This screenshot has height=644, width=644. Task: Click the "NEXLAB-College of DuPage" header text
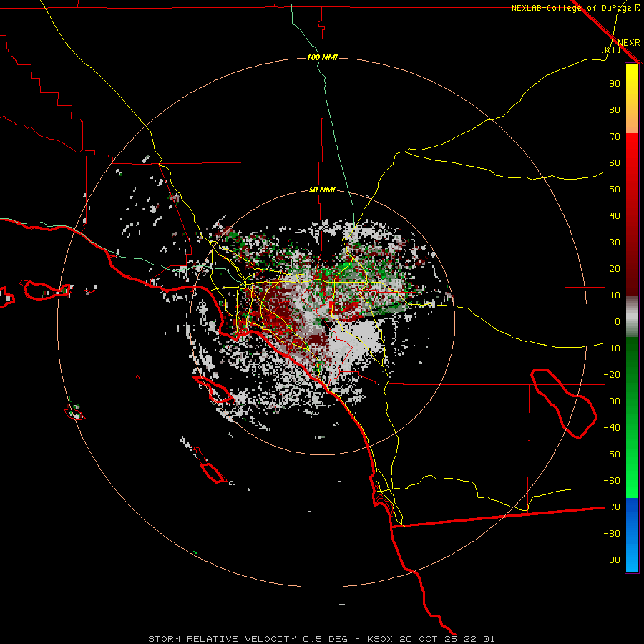point(571,8)
